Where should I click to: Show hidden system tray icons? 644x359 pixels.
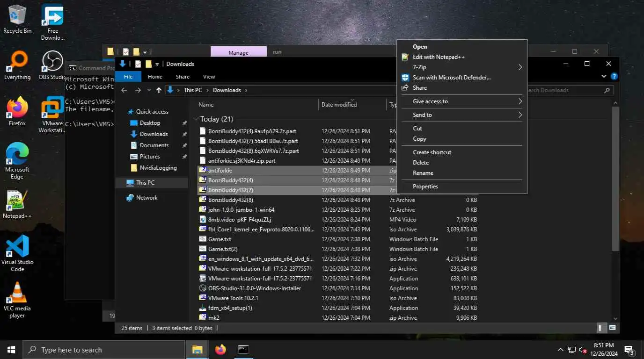[x=561, y=350]
